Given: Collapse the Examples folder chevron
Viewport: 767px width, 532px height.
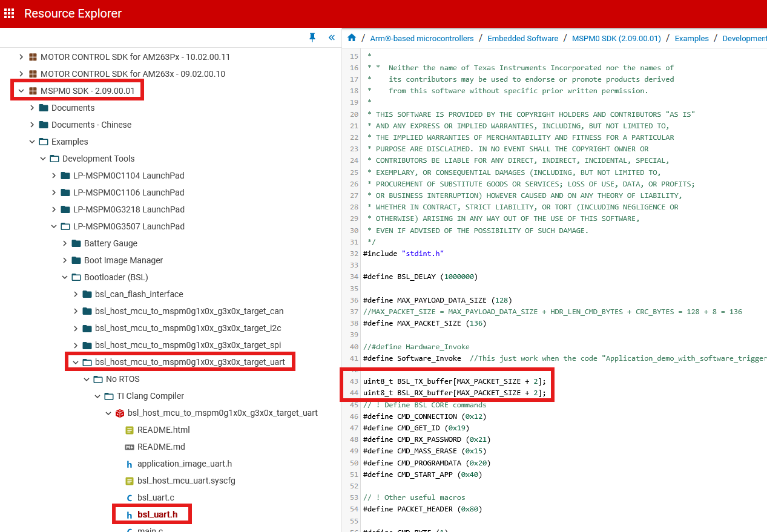Looking at the screenshot, I should (x=32, y=142).
